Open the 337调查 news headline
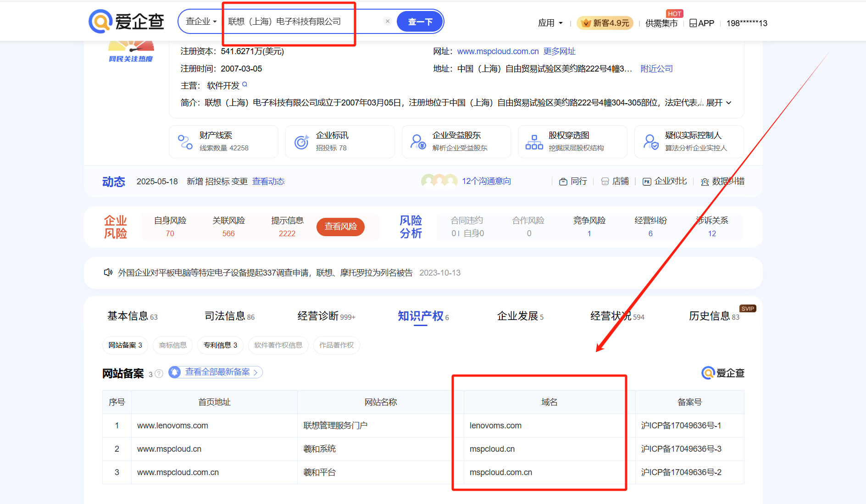This screenshot has height=504, width=866. pyautogui.click(x=265, y=273)
